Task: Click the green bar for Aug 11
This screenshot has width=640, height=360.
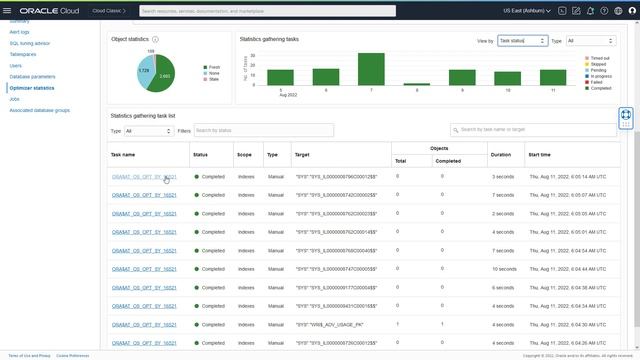Action: tap(553, 78)
